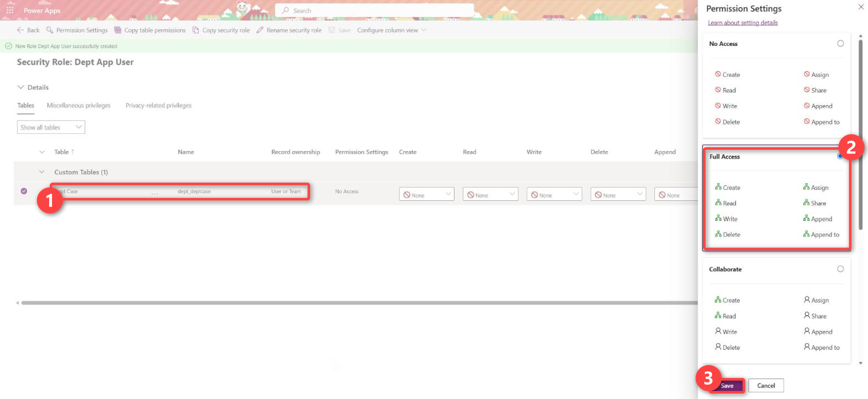
Task: Select the No Access radio button
Action: (840, 43)
